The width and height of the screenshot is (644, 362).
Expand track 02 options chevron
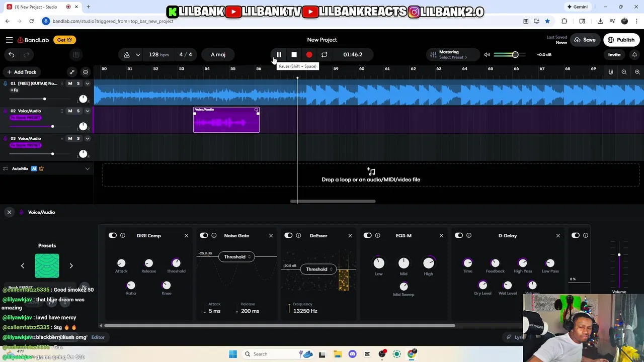(87, 111)
